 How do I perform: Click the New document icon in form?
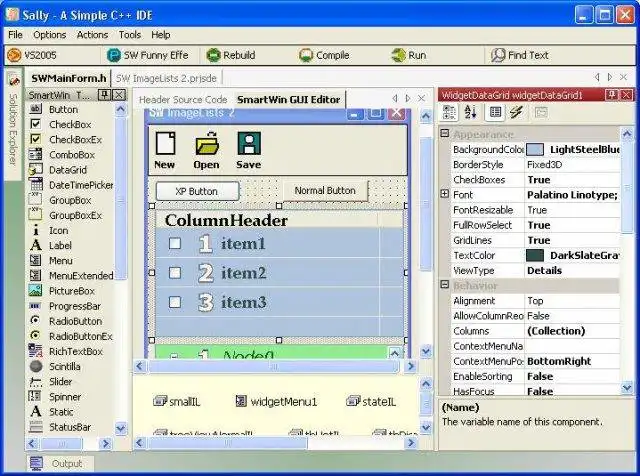(x=165, y=144)
